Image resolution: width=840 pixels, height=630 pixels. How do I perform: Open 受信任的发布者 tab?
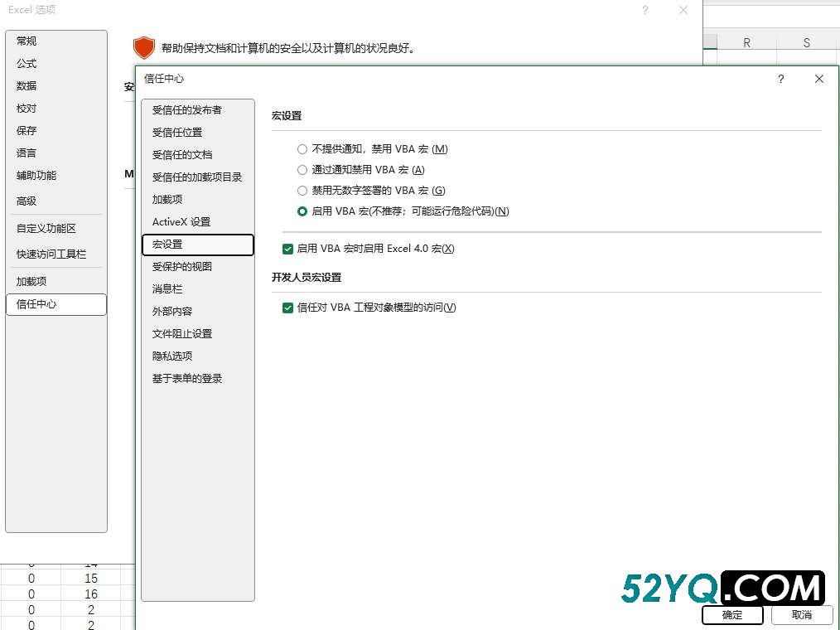click(x=198, y=110)
